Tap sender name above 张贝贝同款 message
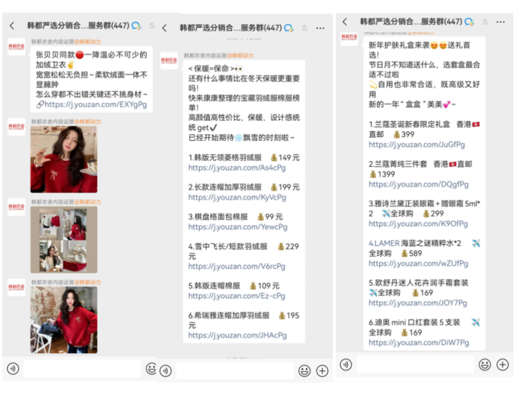 click(66, 42)
